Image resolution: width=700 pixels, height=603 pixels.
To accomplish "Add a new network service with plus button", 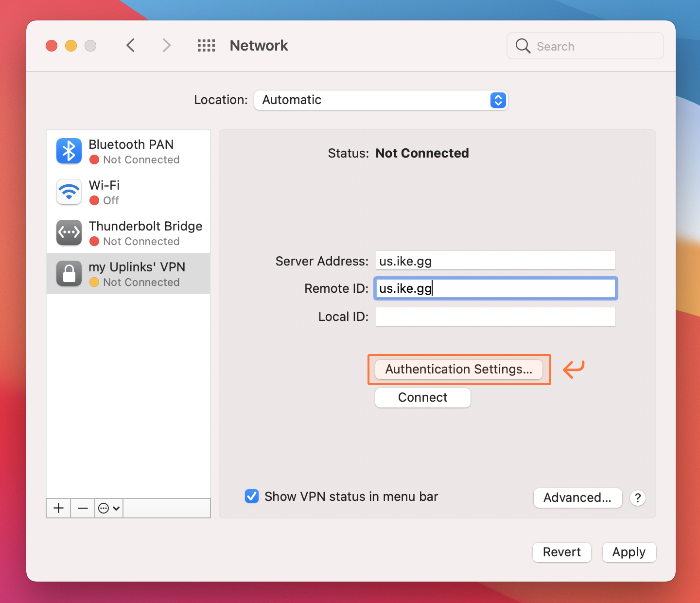I will point(58,508).
